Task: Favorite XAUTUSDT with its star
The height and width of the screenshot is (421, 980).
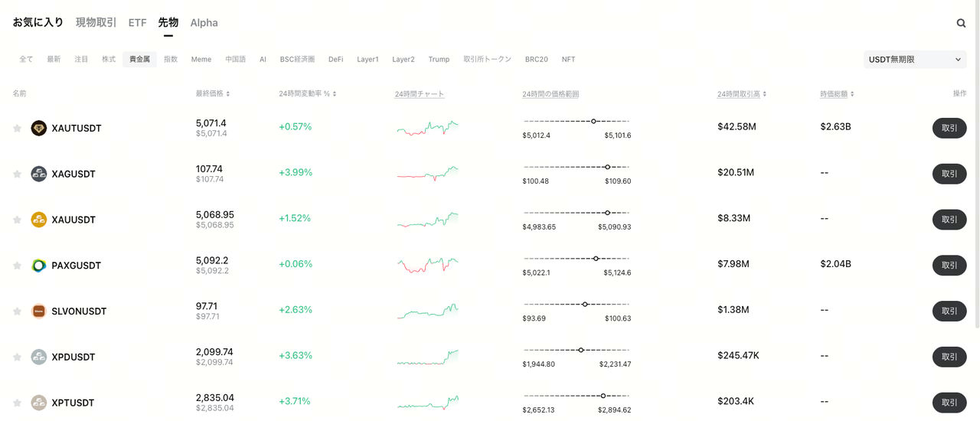Action: [x=17, y=129]
